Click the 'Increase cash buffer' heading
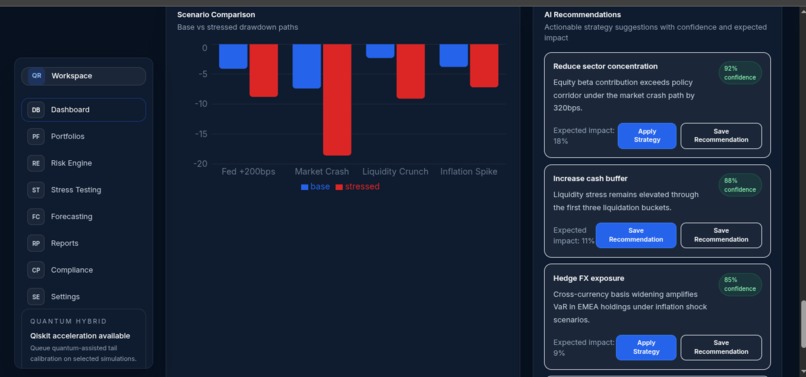Image resolution: width=806 pixels, height=377 pixels. (x=590, y=178)
